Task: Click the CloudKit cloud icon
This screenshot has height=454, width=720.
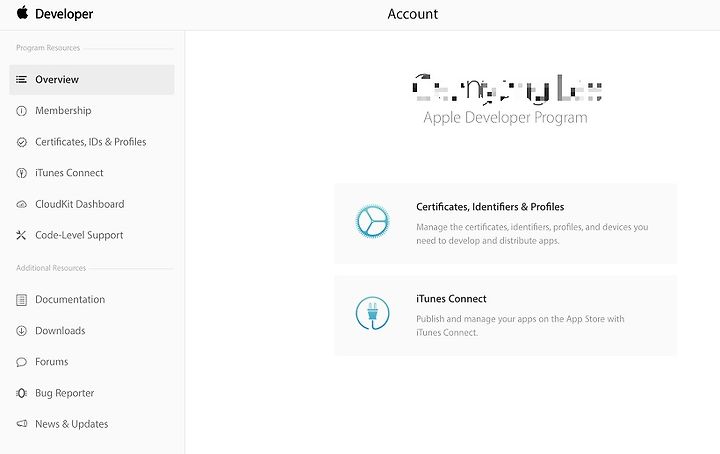Action: 21,204
